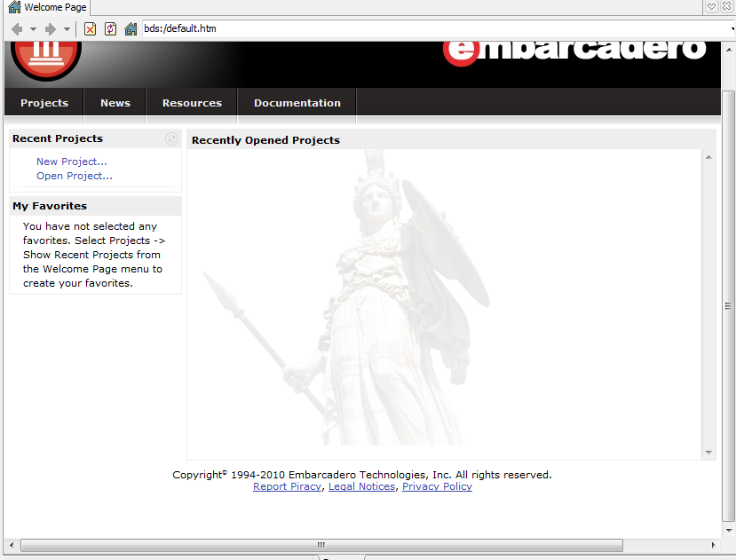The height and width of the screenshot is (560, 736).
Task: Click the Recent Projects heading
Action: 58,138
